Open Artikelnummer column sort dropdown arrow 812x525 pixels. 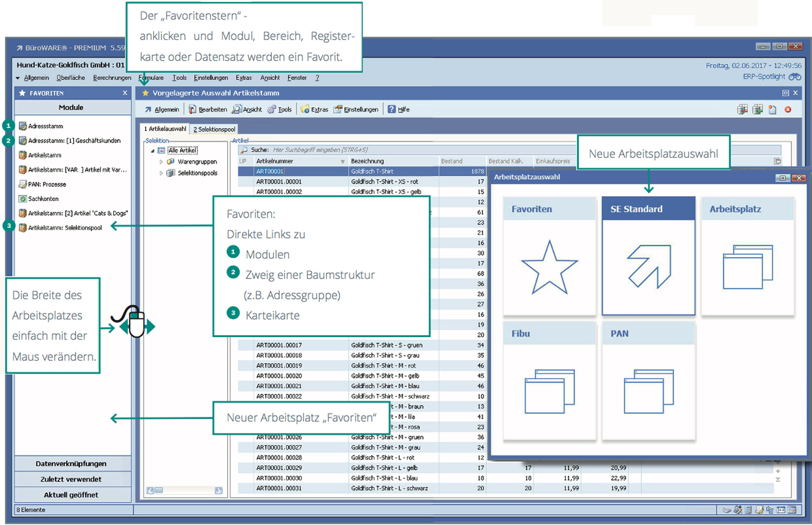click(343, 161)
